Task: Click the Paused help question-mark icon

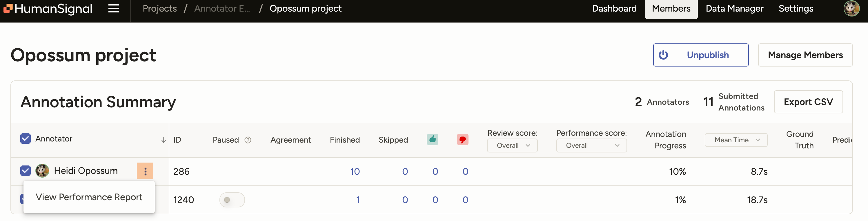Action: coord(248,140)
